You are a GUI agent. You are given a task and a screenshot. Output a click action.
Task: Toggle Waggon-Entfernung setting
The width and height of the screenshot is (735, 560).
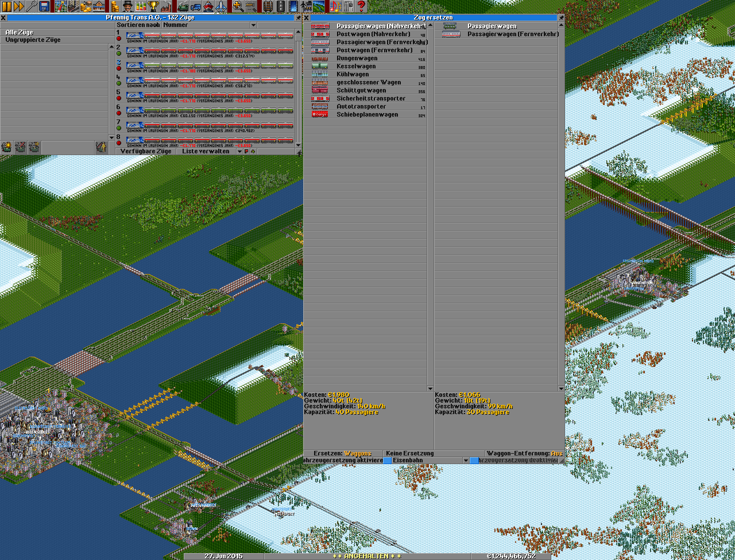pos(524,454)
